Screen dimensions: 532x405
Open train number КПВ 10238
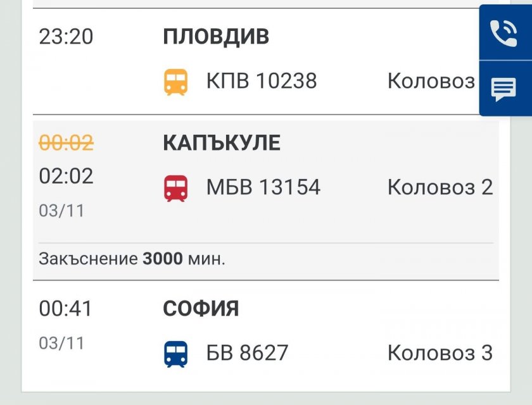(x=262, y=81)
